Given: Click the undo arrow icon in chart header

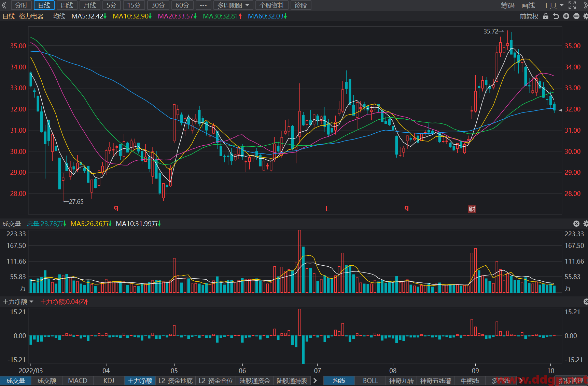Looking at the screenshot, I should [x=556, y=16].
